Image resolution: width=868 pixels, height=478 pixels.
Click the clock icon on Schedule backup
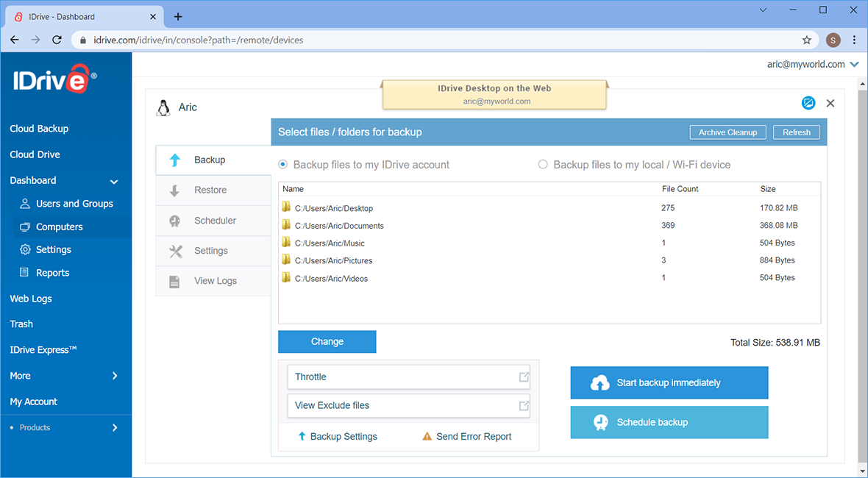[600, 422]
